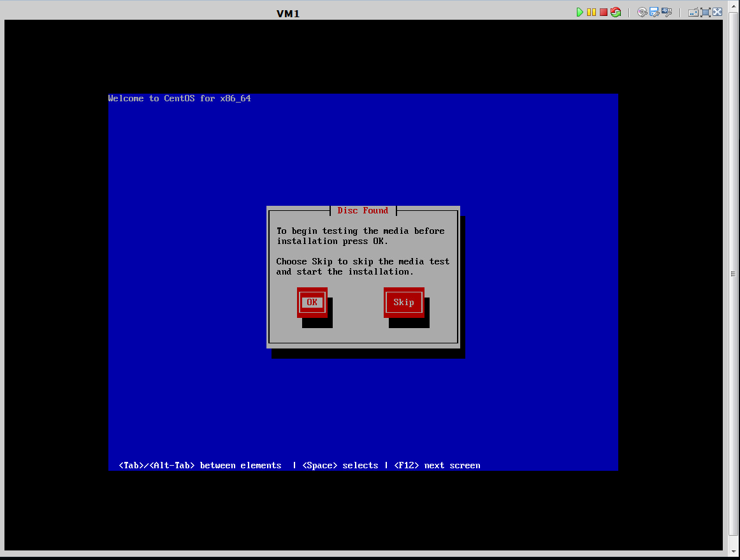This screenshot has height=560, width=740.
Task: Open the floppy disk device settings icon
Action: (654, 12)
